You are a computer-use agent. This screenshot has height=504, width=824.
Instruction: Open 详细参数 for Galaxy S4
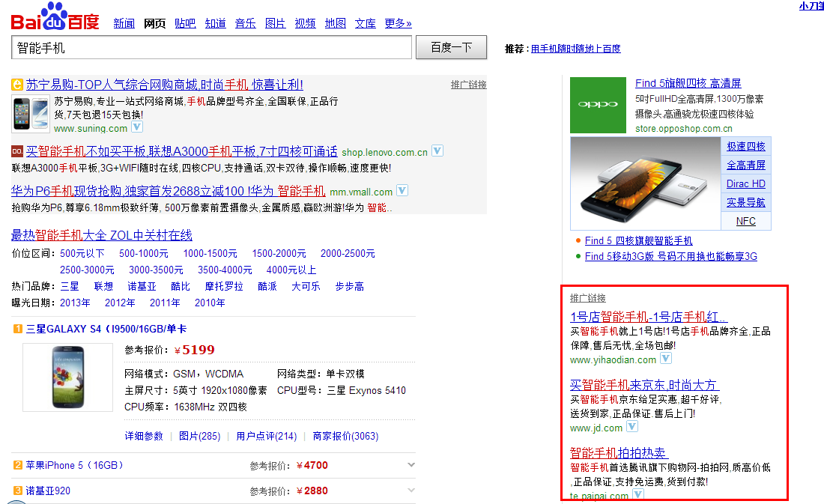pos(144,436)
